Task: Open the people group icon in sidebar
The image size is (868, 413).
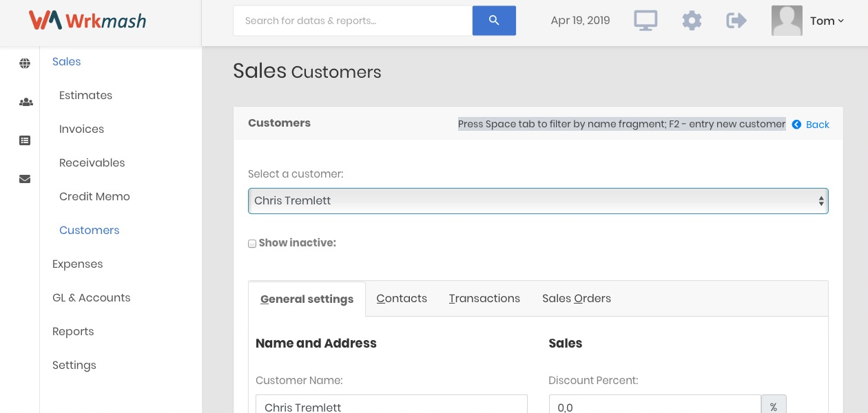Action: [x=25, y=102]
